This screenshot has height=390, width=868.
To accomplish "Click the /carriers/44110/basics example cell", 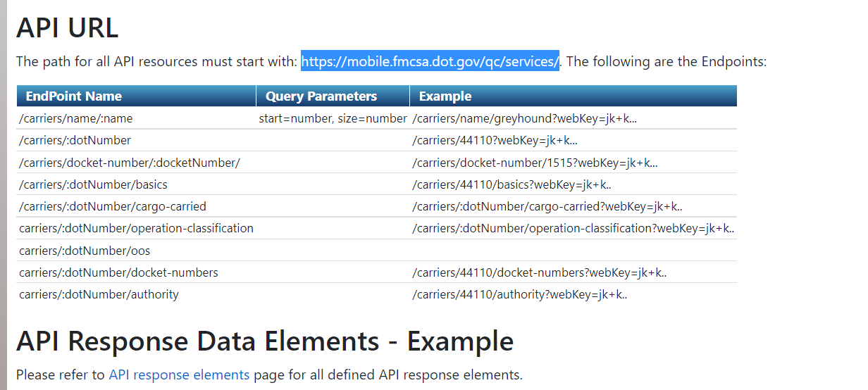I will click(512, 184).
